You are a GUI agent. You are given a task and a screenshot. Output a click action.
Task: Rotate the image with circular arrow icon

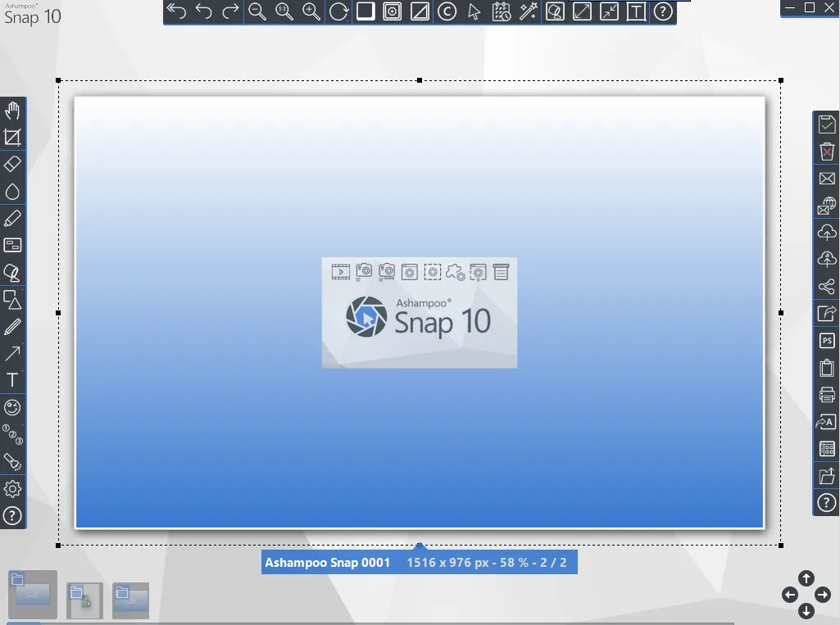[338, 11]
